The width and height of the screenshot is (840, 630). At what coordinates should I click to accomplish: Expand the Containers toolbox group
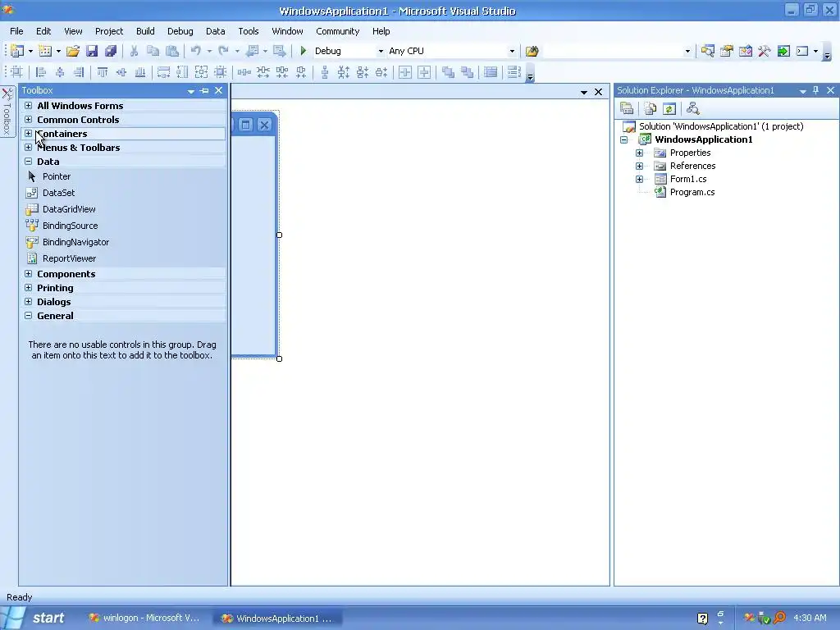point(29,134)
